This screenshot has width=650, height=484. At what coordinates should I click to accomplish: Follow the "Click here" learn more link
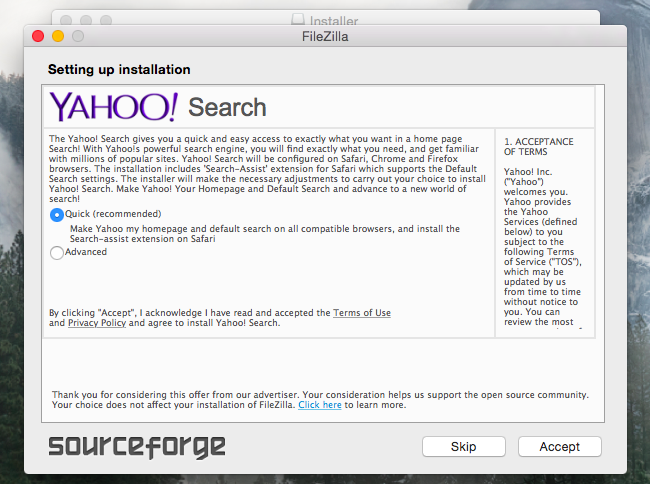click(x=319, y=405)
